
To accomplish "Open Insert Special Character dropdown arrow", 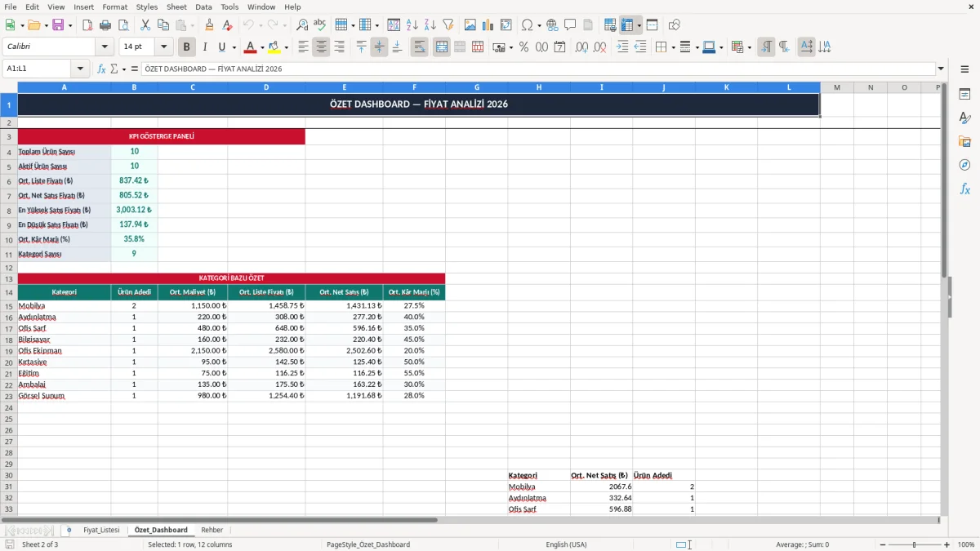I will tap(539, 25).
